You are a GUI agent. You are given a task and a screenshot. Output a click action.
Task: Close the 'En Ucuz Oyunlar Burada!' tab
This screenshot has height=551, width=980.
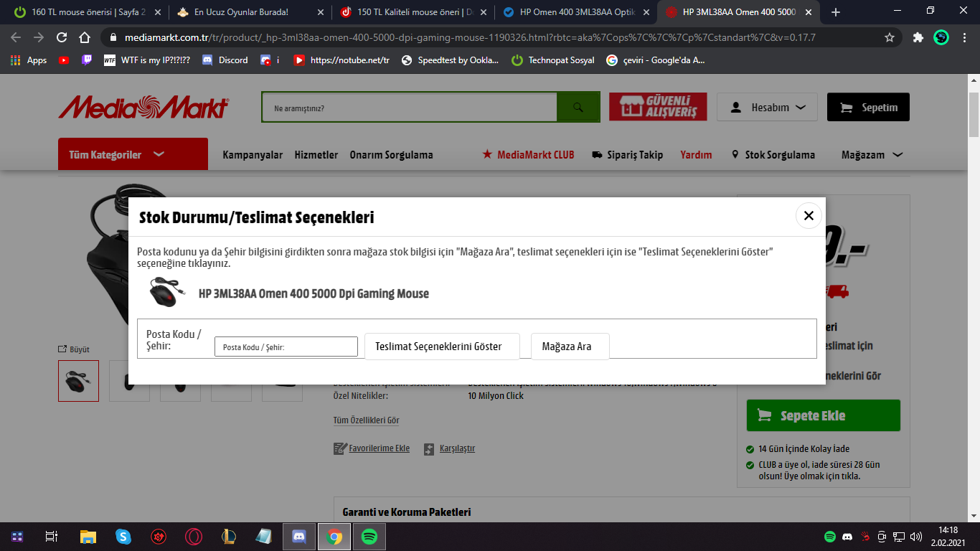[320, 12]
